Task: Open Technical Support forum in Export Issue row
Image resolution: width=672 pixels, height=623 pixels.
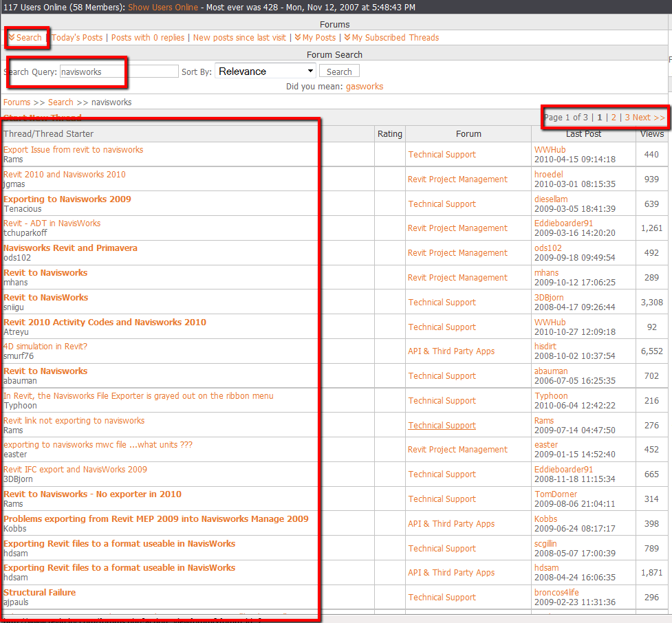Action: coord(442,155)
